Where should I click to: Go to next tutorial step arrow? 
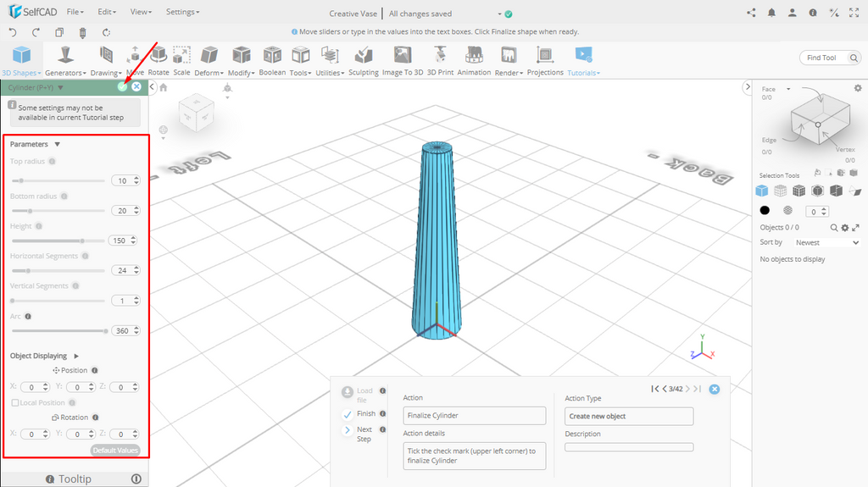click(687, 389)
